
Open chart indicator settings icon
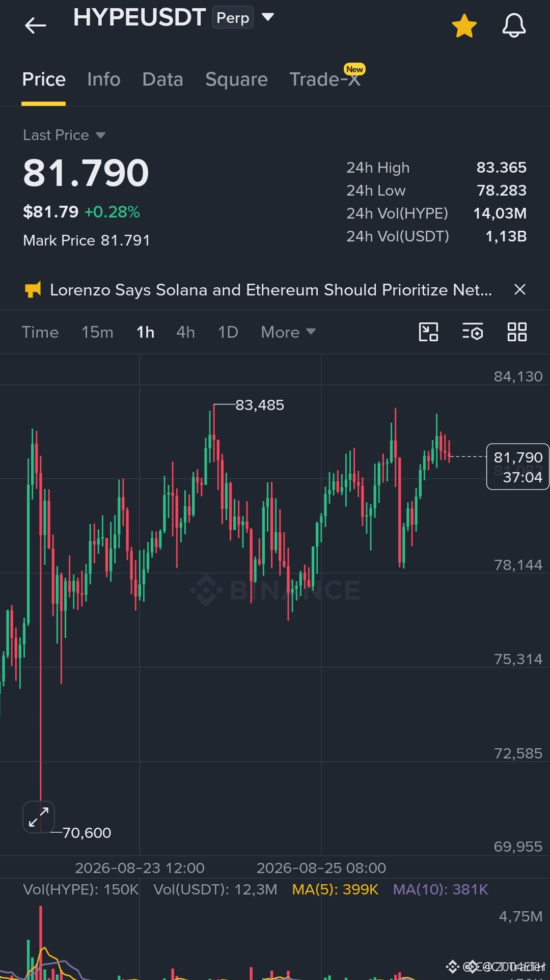[x=473, y=332]
